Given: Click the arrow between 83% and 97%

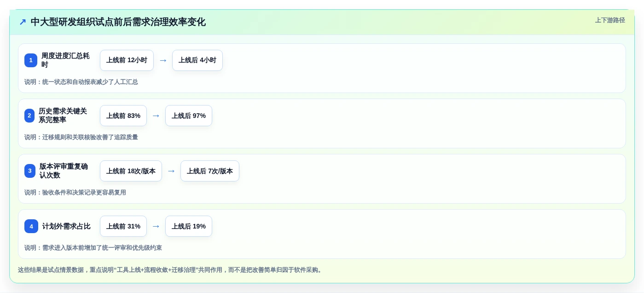Looking at the screenshot, I should tap(156, 116).
